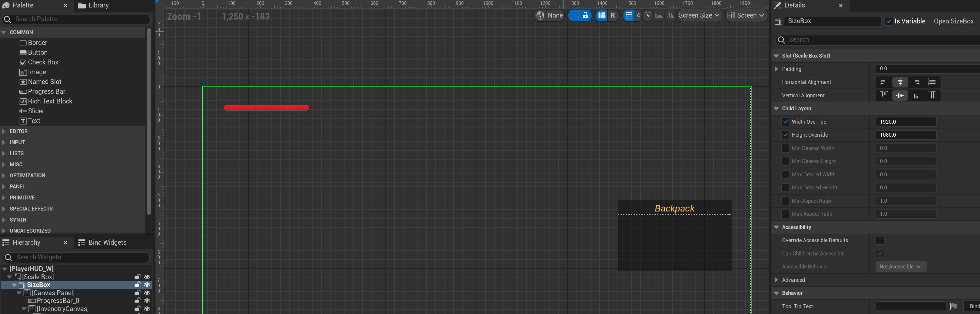Click the Search Widgets field
980x314 pixels.
(x=77, y=257)
